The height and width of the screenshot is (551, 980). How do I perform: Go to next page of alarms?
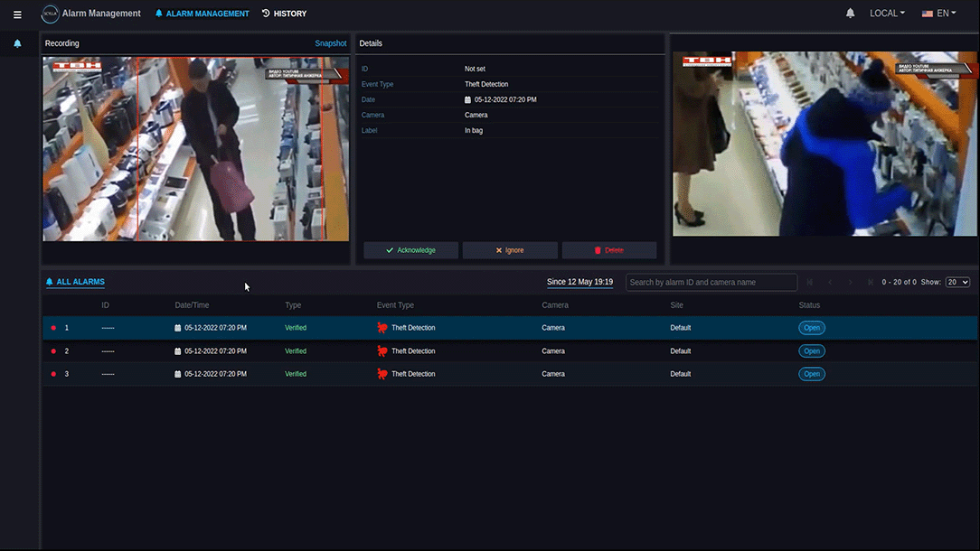pos(850,283)
